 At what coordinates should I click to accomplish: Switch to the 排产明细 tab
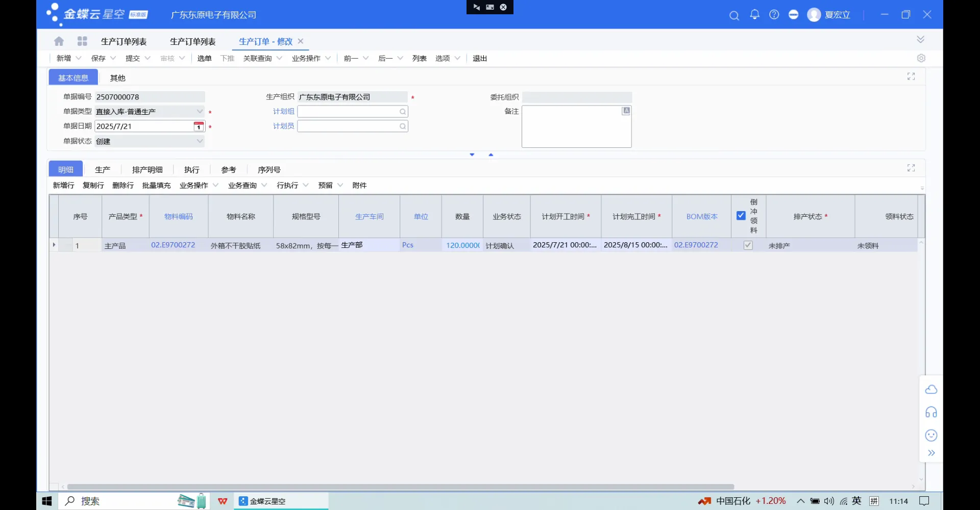point(147,170)
